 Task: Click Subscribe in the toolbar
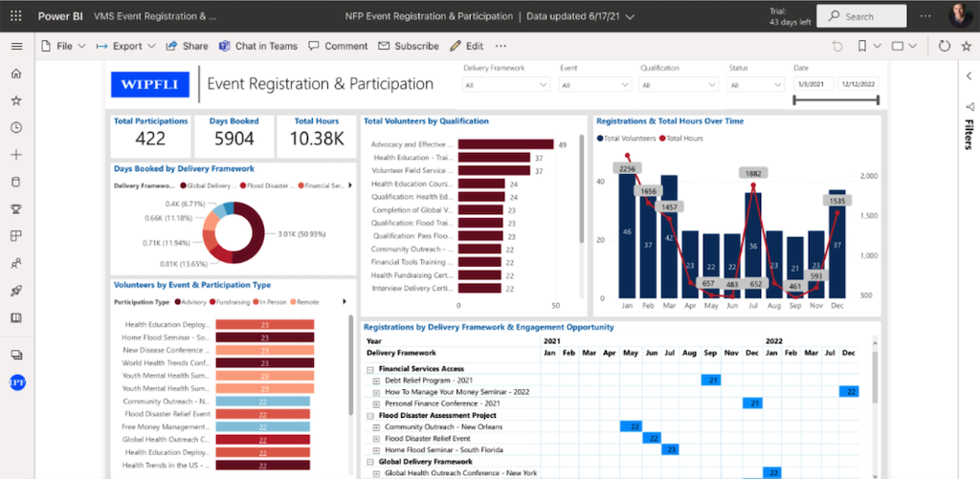[409, 46]
